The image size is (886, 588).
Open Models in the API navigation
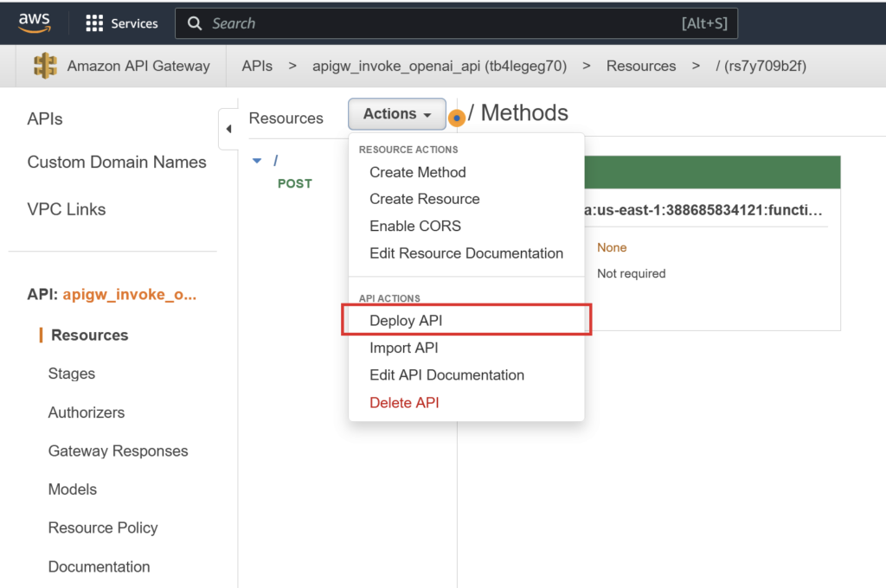(73, 489)
